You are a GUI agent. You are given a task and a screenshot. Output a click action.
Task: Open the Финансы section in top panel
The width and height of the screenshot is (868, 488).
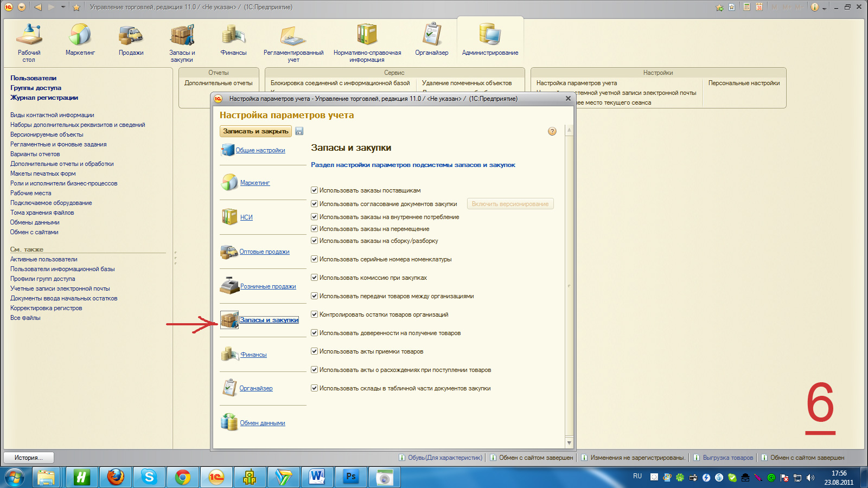pyautogui.click(x=234, y=40)
